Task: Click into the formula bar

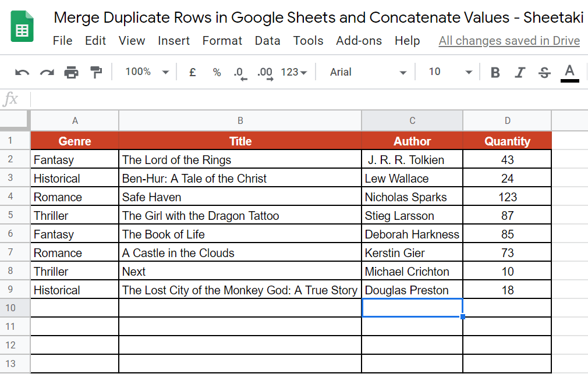Action: 309,99
